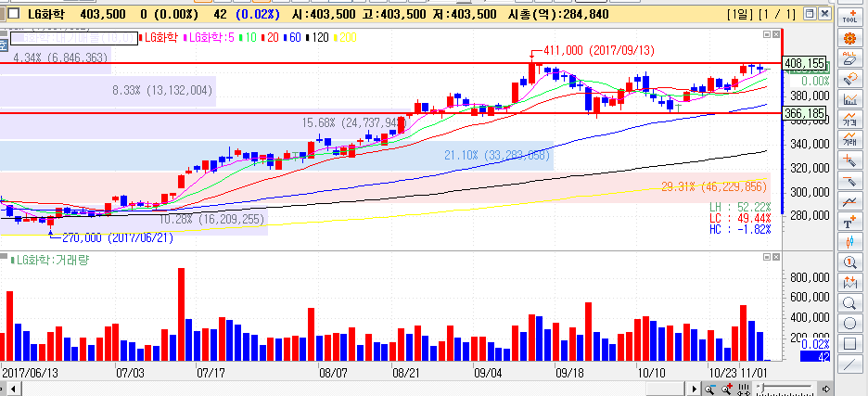The height and width of the screenshot is (396, 868).
Task: Open the TOOL add menu
Action: point(849,16)
